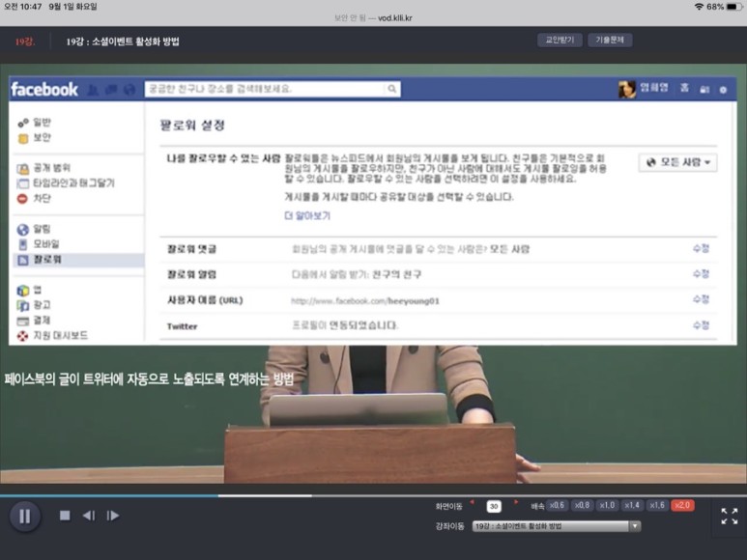Tap the Wi-Fi status icon

point(699,7)
